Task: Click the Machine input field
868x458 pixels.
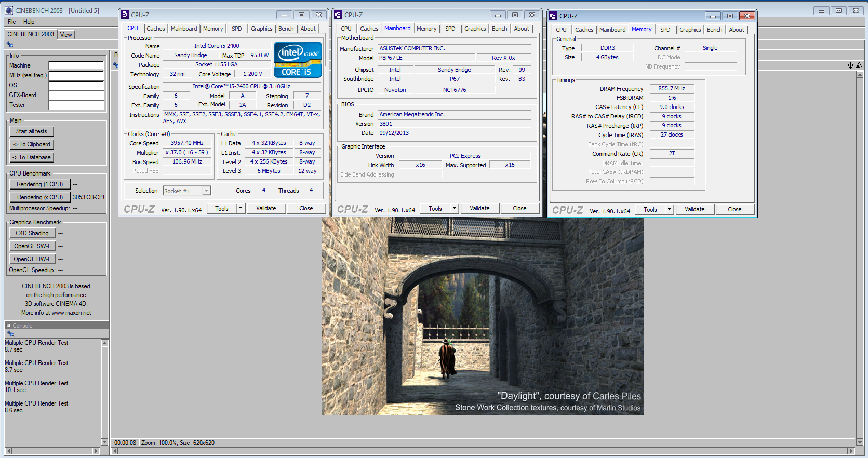Action: 76,66
